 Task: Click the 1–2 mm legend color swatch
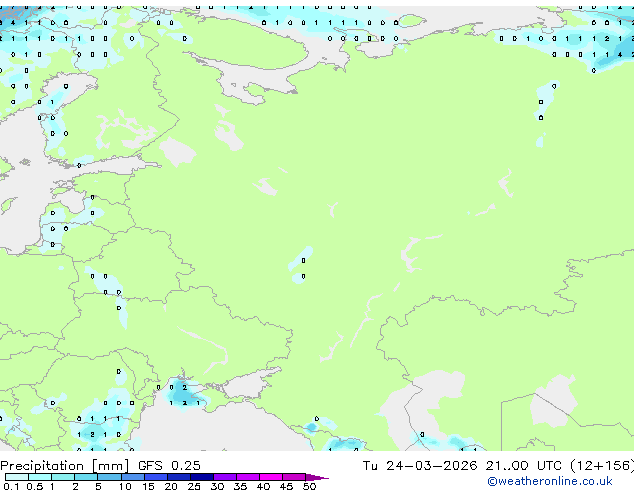click(x=63, y=477)
